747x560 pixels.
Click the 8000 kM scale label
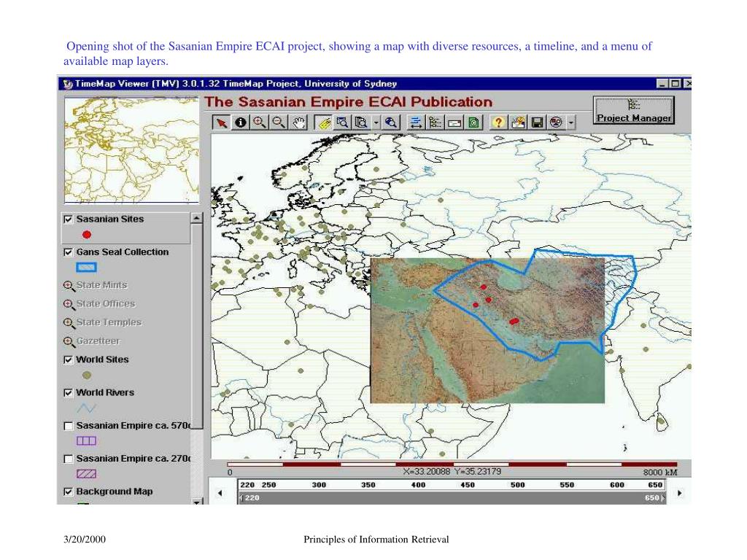(659, 472)
